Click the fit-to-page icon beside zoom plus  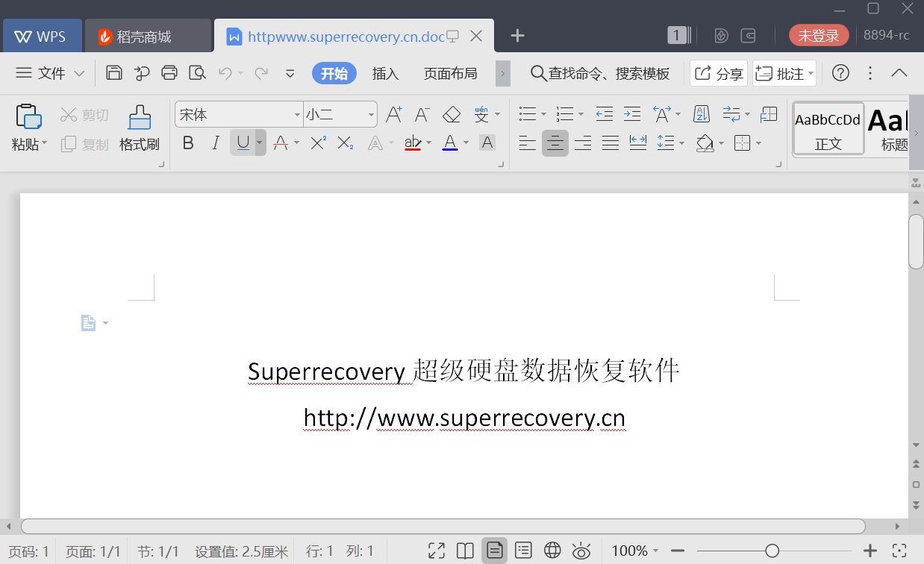pos(899,551)
